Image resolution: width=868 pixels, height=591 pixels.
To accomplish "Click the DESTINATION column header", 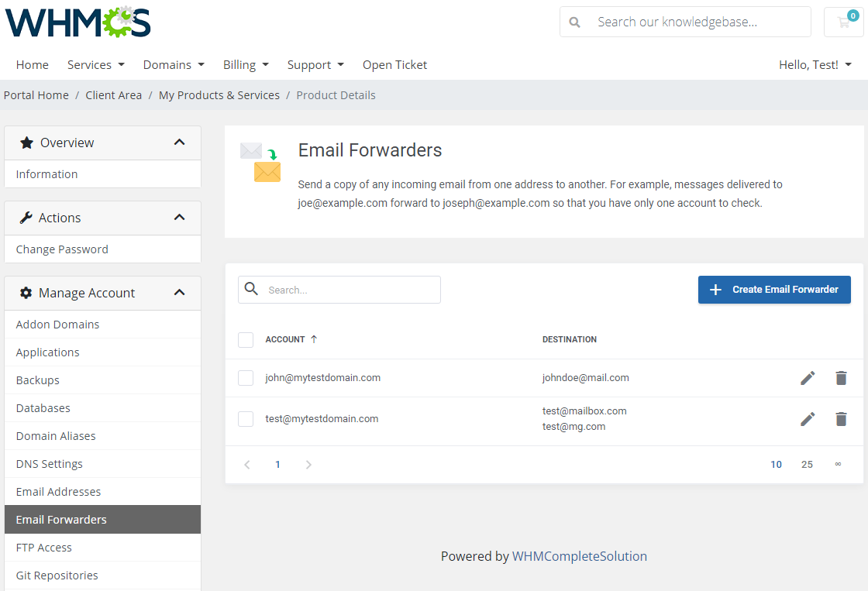I will pos(569,339).
